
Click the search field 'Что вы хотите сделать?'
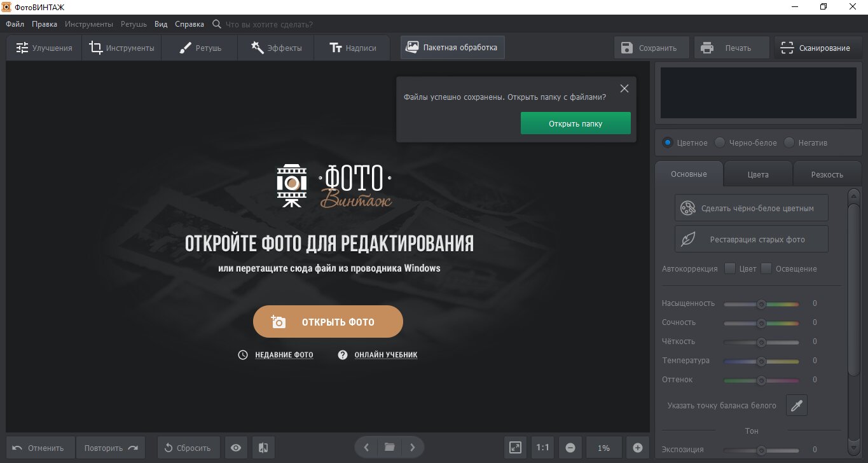[x=268, y=24]
